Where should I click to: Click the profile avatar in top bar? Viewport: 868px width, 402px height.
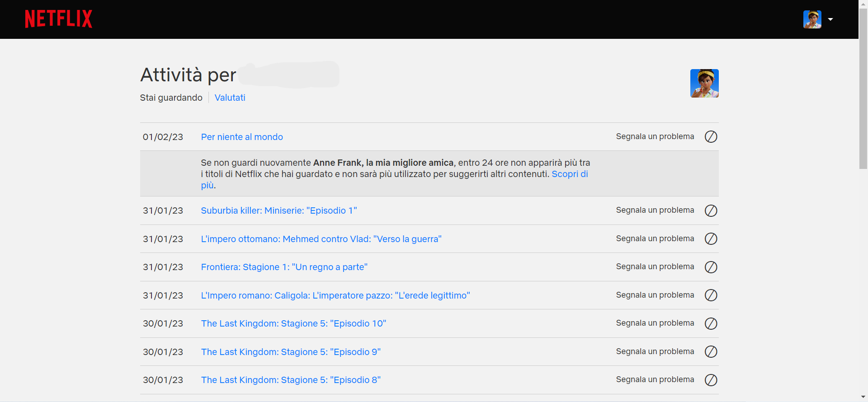pos(812,19)
